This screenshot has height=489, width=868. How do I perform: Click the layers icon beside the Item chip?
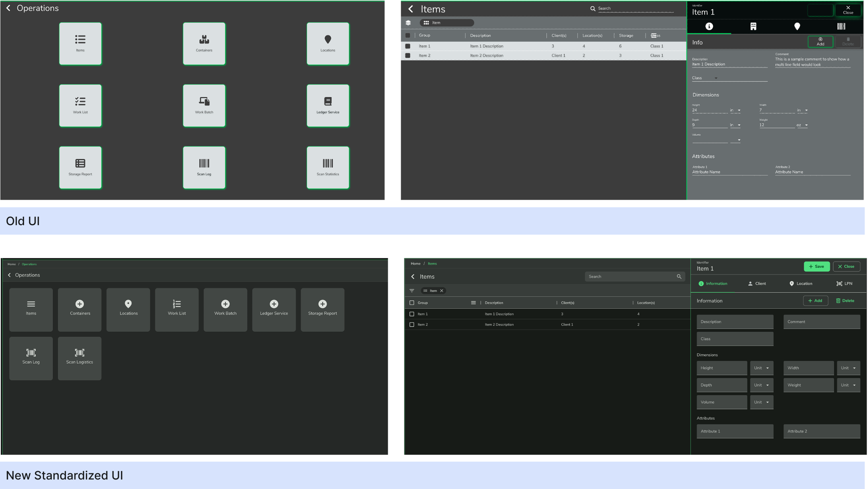click(408, 23)
